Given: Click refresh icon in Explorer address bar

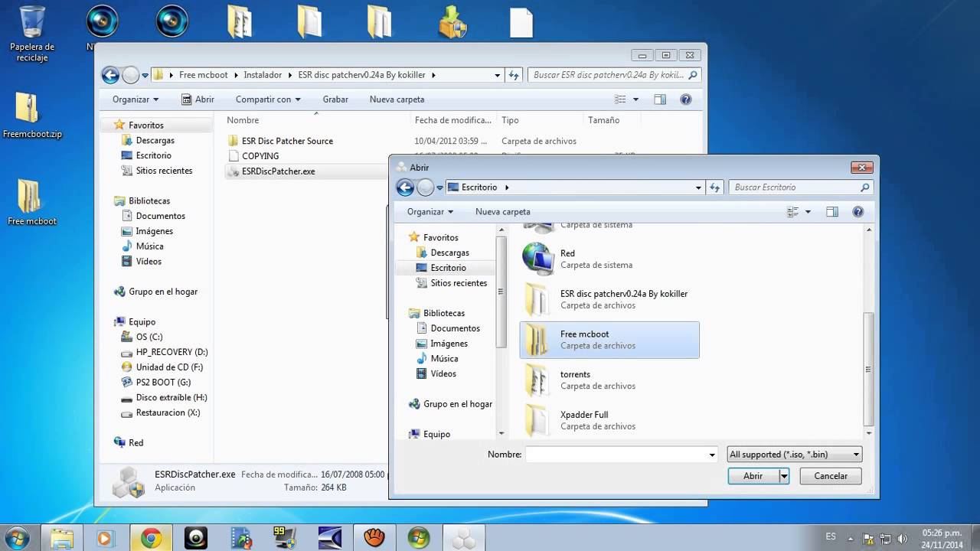Looking at the screenshot, I should pyautogui.click(x=514, y=75).
